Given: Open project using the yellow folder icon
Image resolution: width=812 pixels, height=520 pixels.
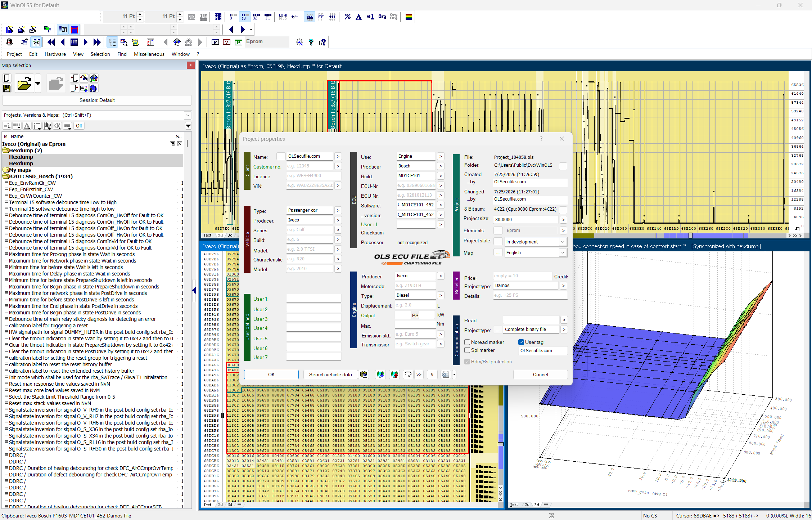Looking at the screenshot, I should pos(24,84).
